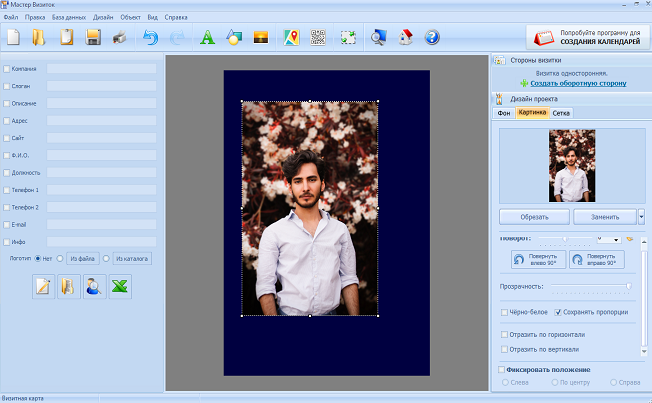Click the Add shape icon
652x403 pixels.
tap(234, 37)
